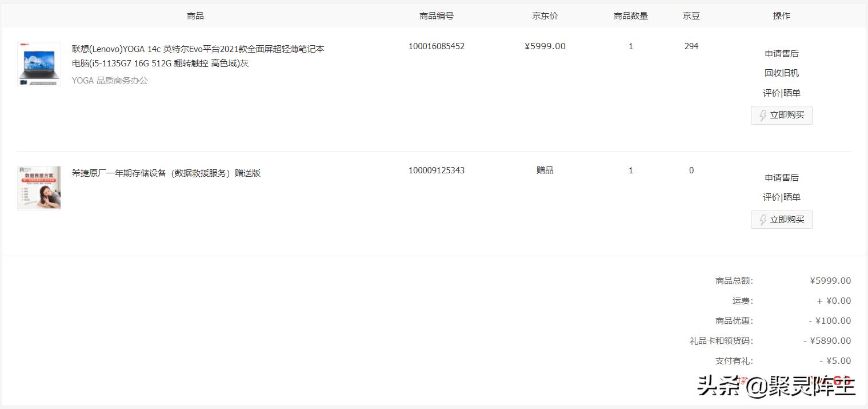Open 评价|晒单 for the Seagate gift item

781,197
